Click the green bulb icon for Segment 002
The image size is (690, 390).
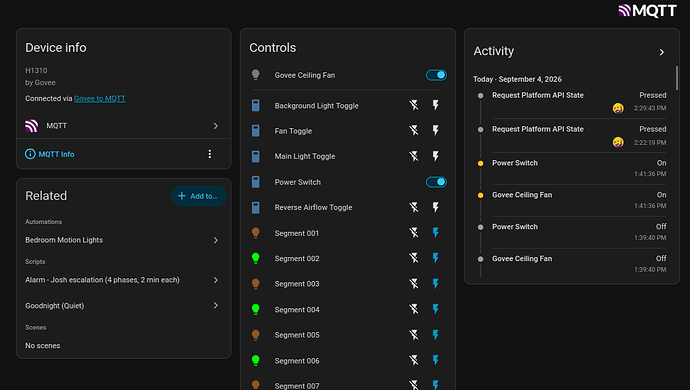(256, 258)
